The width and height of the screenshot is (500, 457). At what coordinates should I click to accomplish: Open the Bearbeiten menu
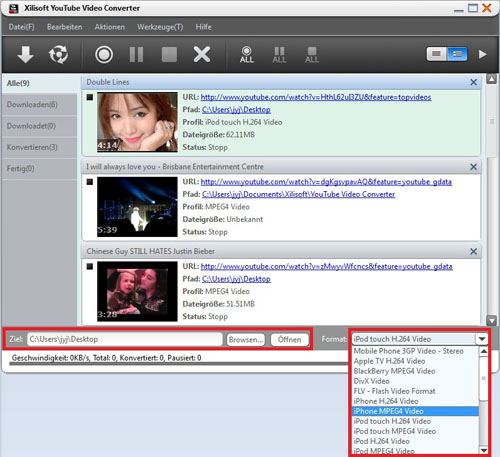pos(65,27)
